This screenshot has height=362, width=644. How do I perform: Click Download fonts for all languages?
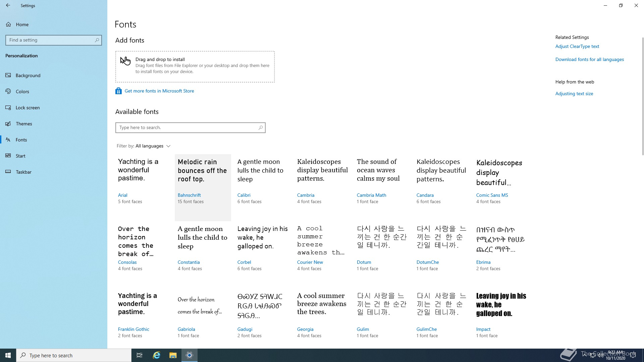[x=589, y=59]
